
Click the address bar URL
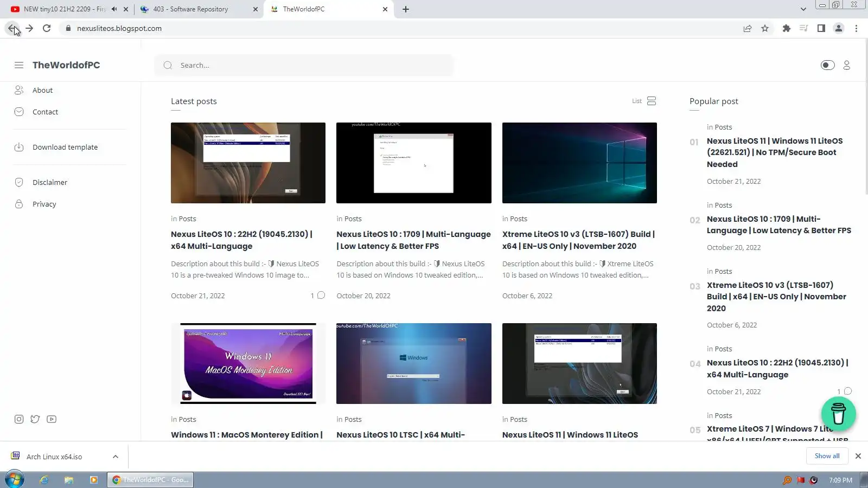[119, 28]
